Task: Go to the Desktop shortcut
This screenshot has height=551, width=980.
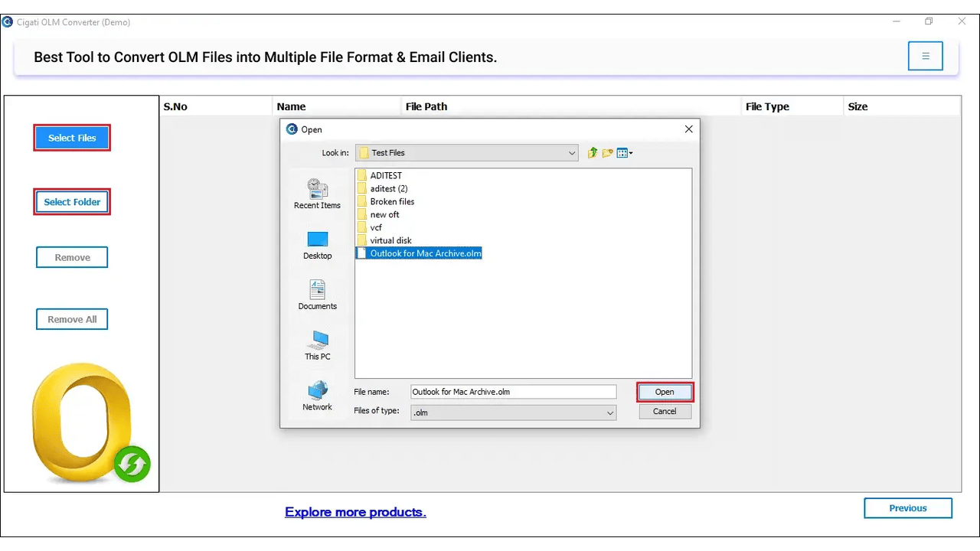Action: coord(317,246)
